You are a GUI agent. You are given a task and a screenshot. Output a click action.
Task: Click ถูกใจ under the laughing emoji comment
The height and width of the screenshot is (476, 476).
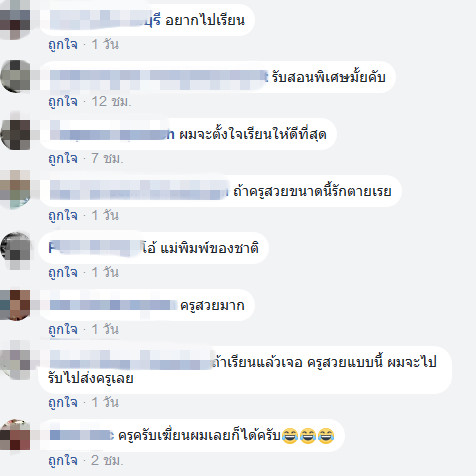tap(63, 460)
